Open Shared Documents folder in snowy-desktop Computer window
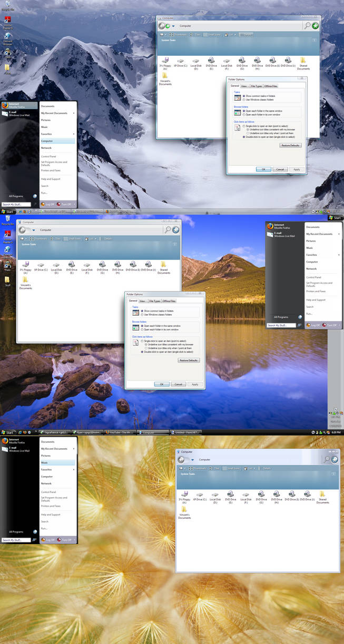344x644 pixels. click(303, 64)
